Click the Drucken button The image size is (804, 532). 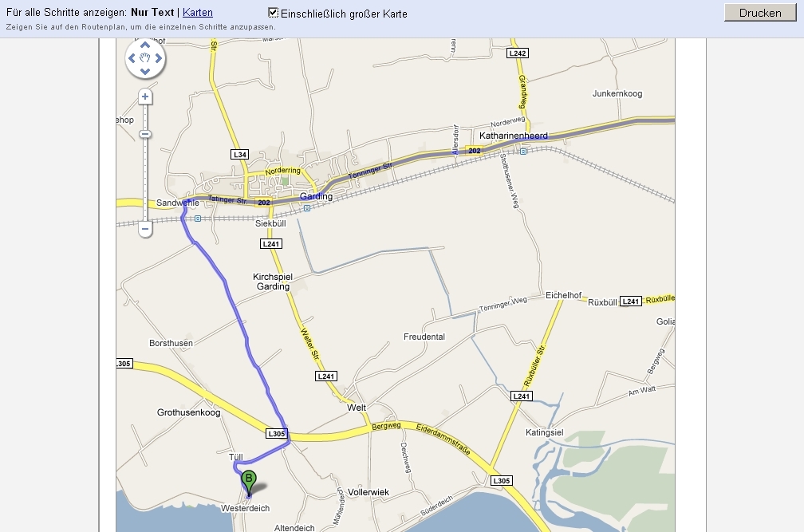coord(760,13)
